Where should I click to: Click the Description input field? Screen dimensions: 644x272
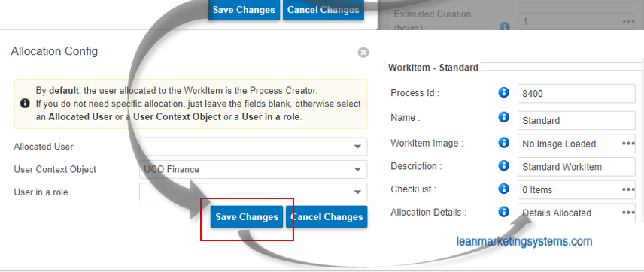point(576,167)
